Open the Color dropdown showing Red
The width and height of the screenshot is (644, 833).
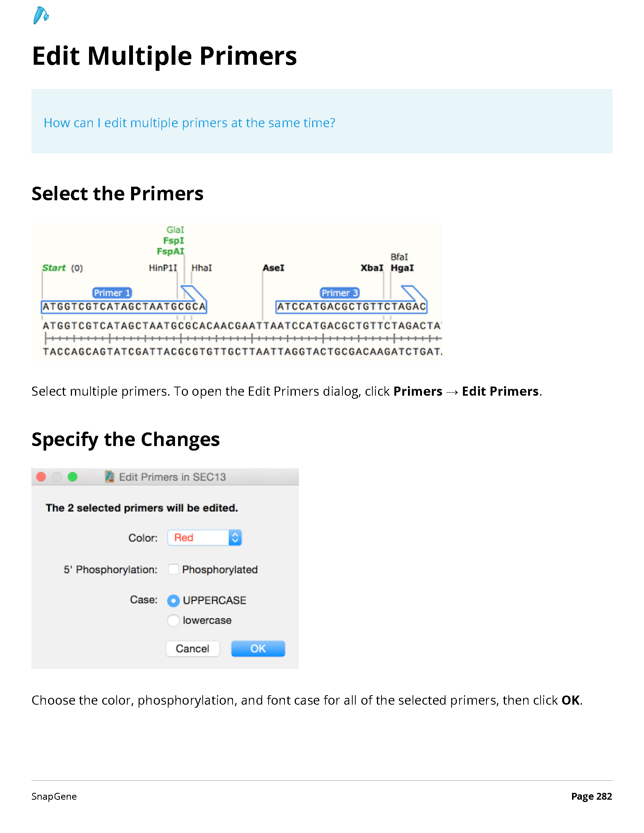coord(205,538)
